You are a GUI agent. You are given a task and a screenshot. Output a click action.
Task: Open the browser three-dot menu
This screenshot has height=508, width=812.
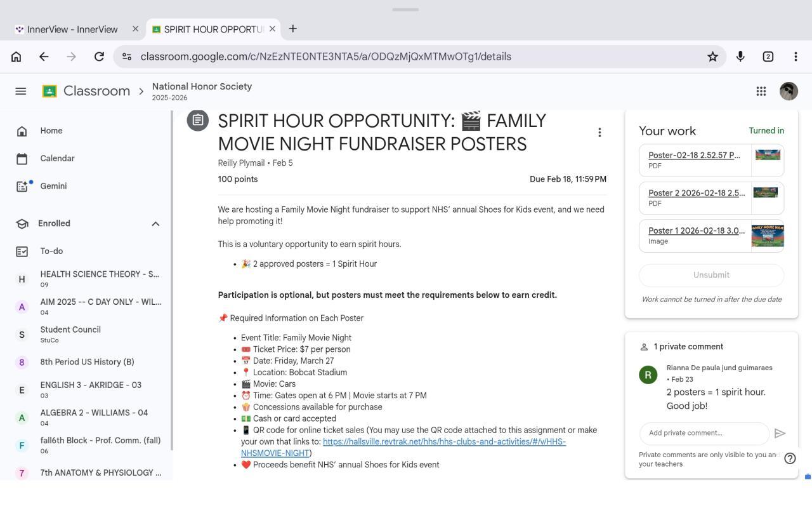(796, 57)
